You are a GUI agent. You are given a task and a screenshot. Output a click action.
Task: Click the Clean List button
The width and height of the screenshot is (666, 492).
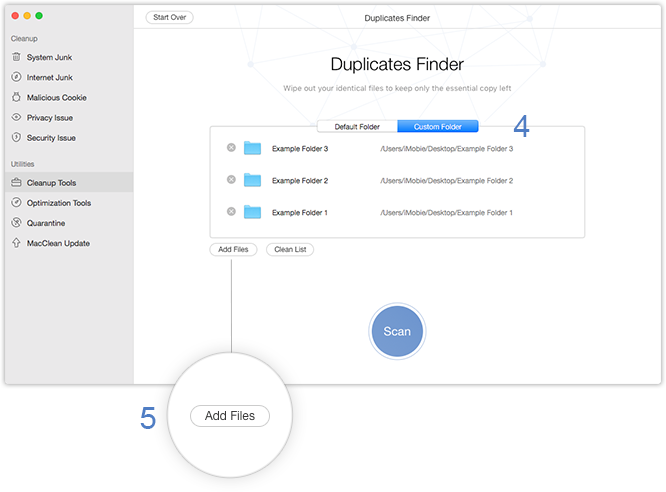click(x=290, y=249)
